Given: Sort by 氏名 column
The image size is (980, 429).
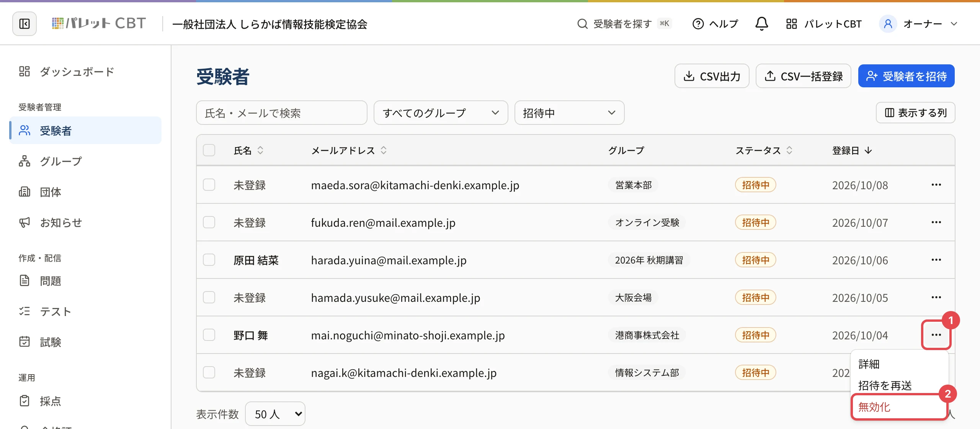Looking at the screenshot, I should 249,151.
